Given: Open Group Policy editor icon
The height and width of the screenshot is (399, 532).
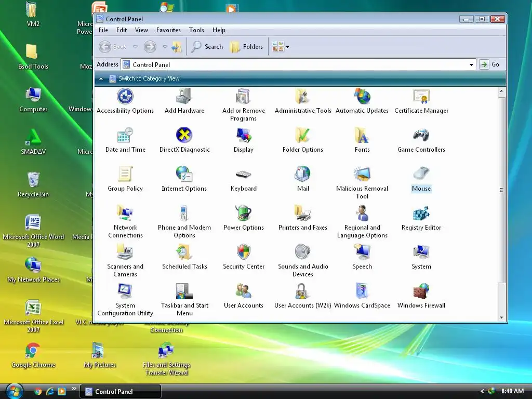Looking at the screenshot, I should 125,179.
